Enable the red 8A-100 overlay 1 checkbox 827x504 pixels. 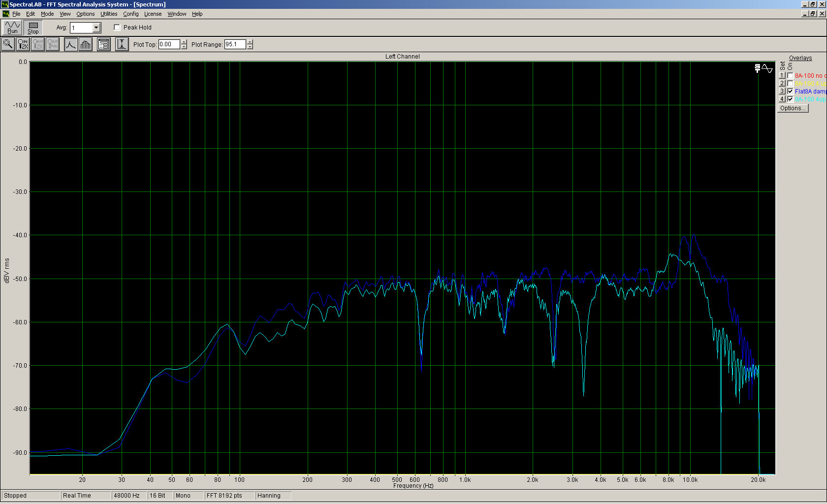pos(790,76)
